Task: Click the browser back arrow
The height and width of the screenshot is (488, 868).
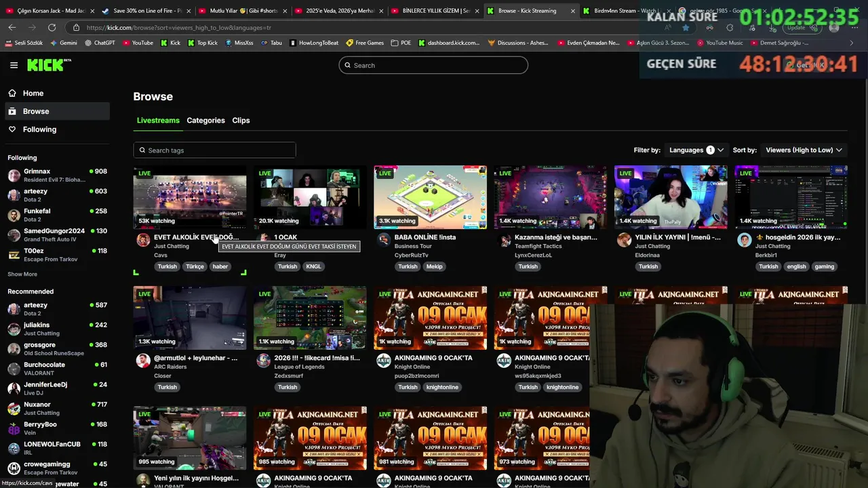Action: (12, 27)
